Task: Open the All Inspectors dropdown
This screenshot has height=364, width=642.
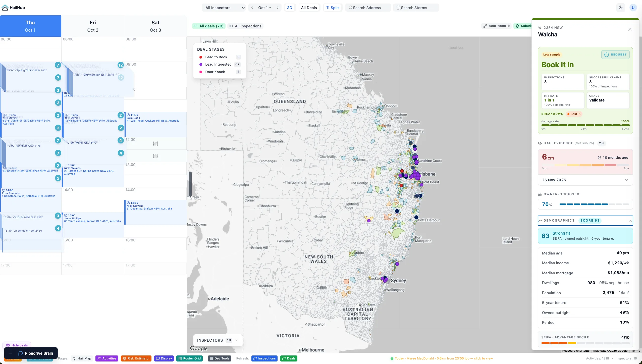Action: tap(224, 8)
